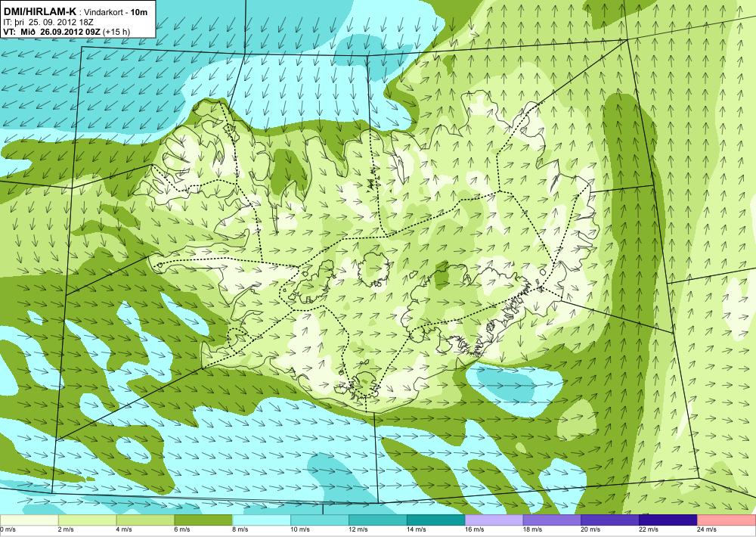Viewport: 756px width, 537px height.
Task: Click the "8 m/s" legend label
Action: [240, 529]
